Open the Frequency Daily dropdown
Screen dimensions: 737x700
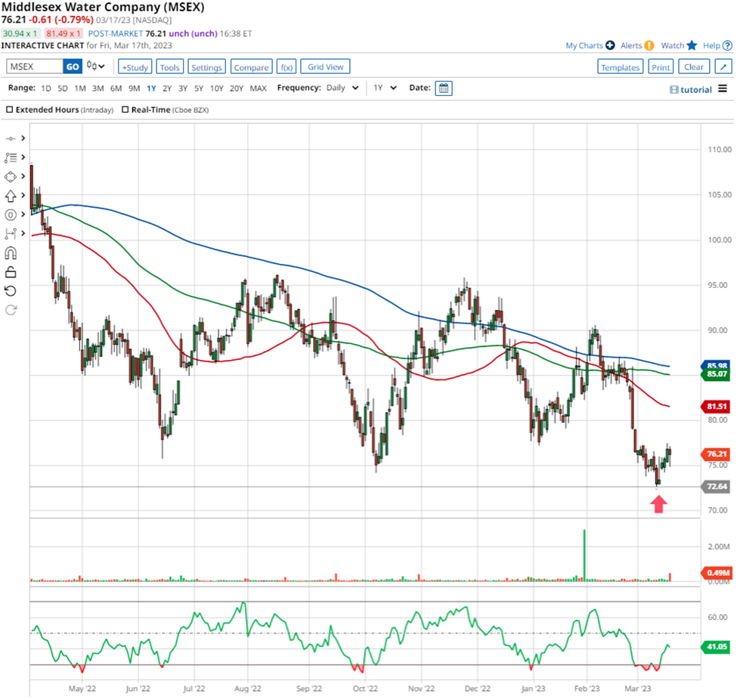[x=342, y=88]
